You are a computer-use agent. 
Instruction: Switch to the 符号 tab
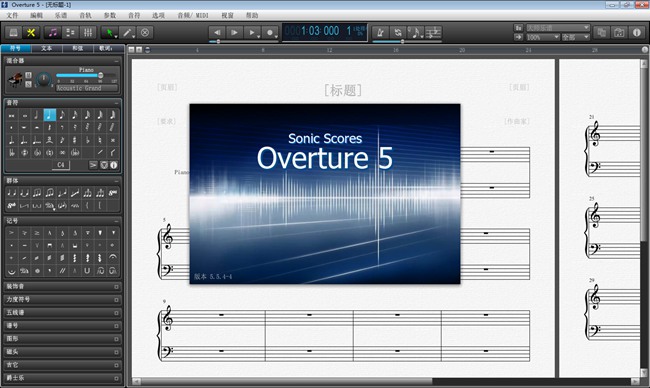[x=16, y=48]
